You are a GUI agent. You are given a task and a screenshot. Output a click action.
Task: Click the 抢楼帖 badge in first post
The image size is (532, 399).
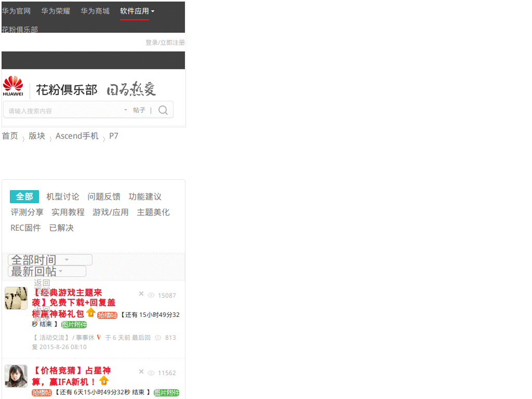tap(107, 315)
